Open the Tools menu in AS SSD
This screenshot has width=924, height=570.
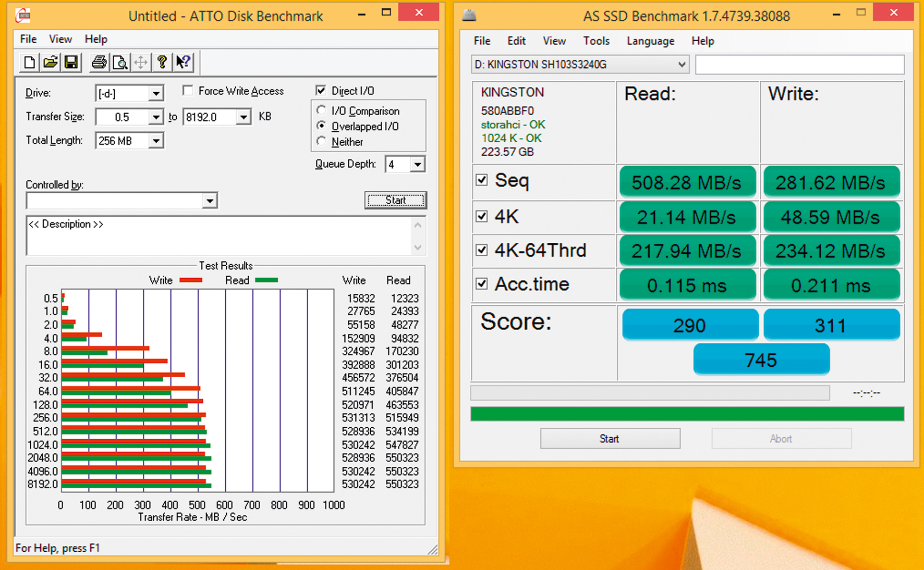pyautogui.click(x=596, y=41)
